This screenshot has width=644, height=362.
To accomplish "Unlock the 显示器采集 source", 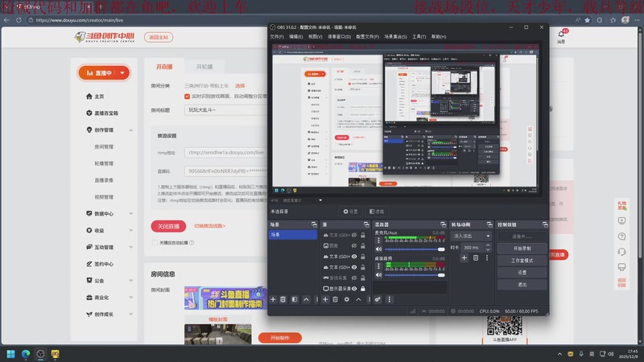I will 363,289.
